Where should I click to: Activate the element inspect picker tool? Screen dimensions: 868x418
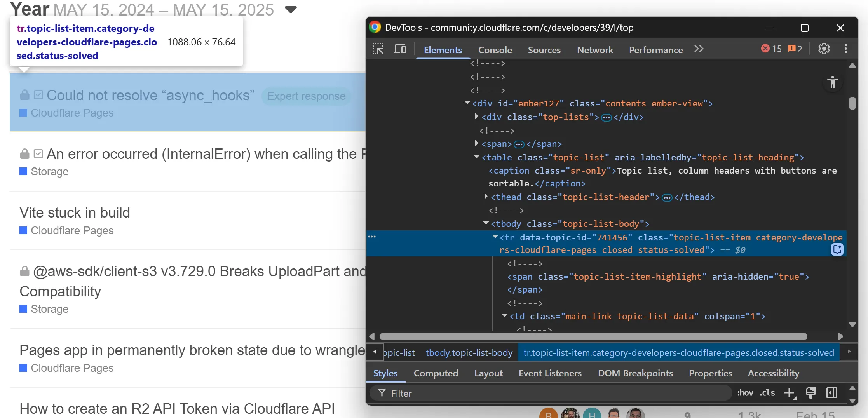[x=378, y=49]
